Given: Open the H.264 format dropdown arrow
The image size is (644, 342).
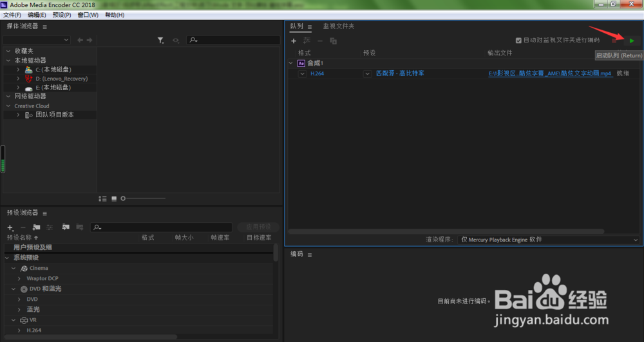Looking at the screenshot, I should pyautogui.click(x=302, y=74).
